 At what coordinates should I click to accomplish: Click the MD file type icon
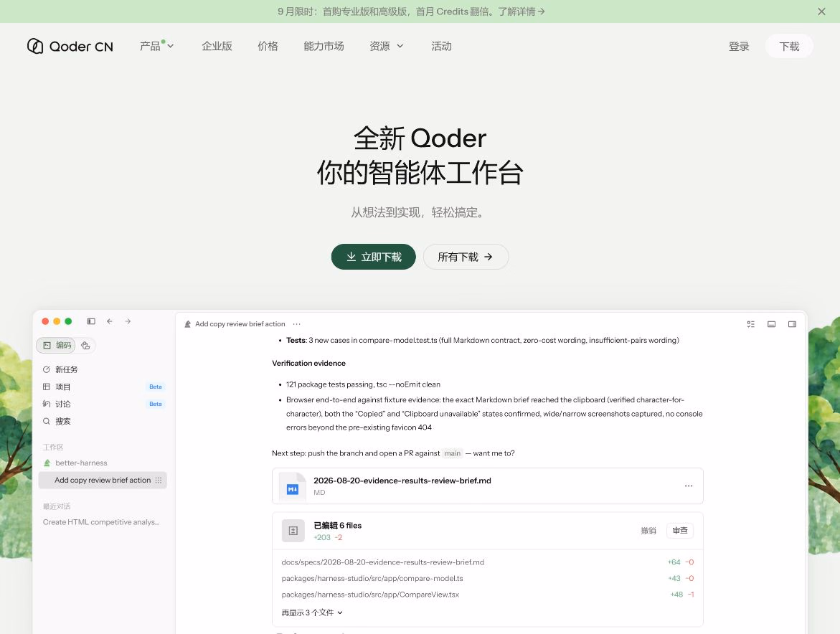293,488
